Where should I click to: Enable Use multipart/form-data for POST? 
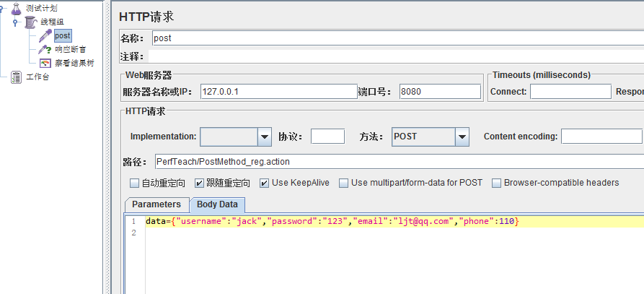343,183
